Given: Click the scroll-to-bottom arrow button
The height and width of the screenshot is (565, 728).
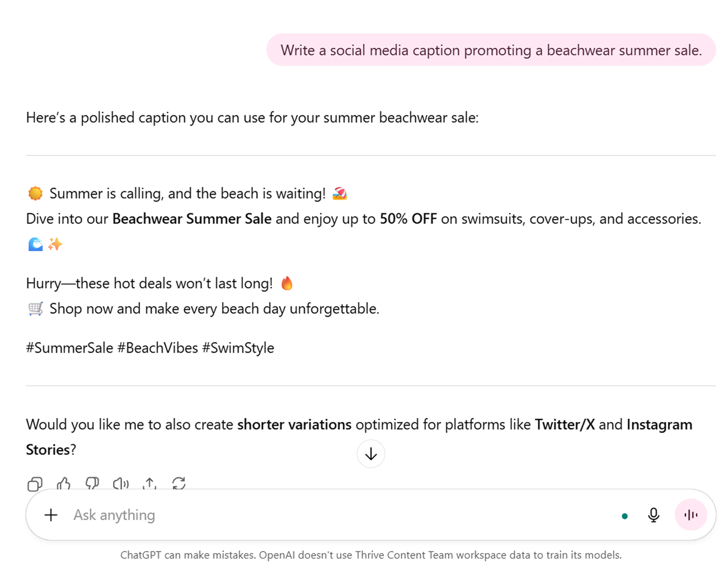Looking at the screenshot, I should pos(371,454).
